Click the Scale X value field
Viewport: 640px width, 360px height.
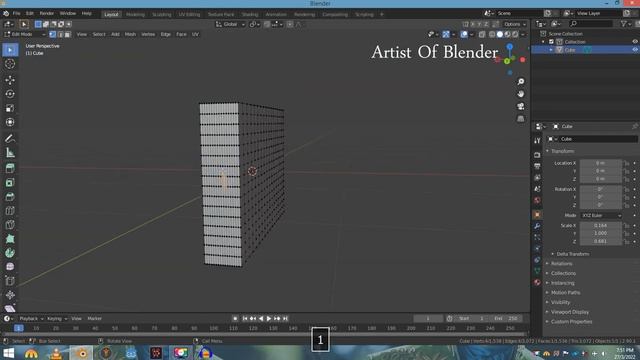(601, 226)
